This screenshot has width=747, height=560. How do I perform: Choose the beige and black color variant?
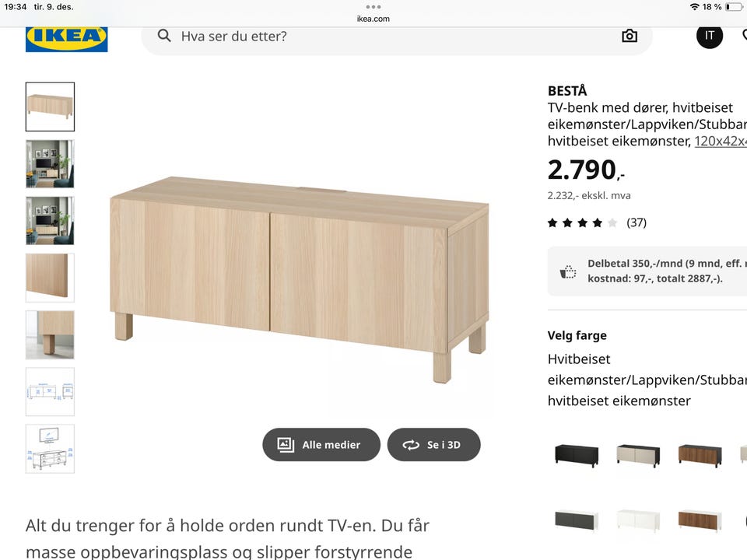[x=638, y=455]
